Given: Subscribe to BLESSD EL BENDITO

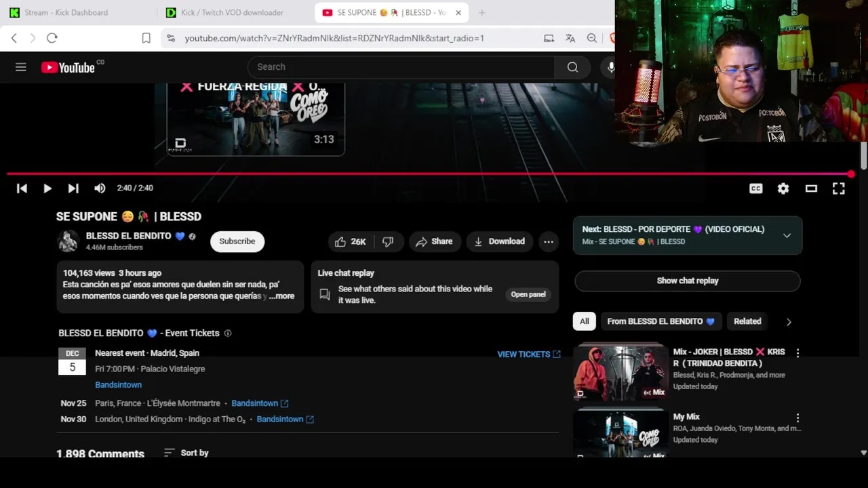Looking at the screenshot, I should [237, 241].
